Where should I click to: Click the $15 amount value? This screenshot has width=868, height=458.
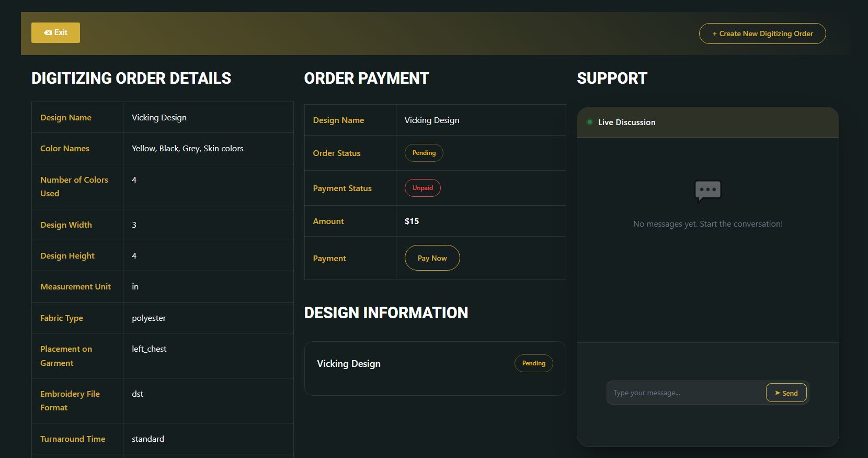click(412, 221)
